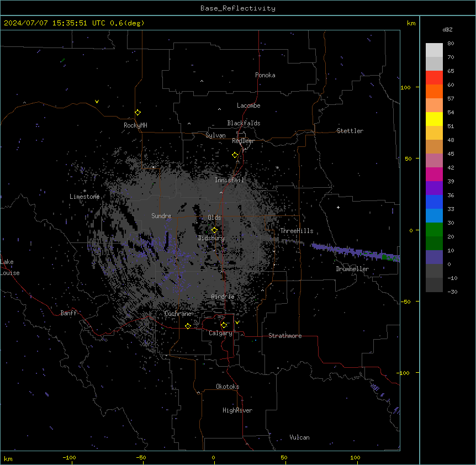Click the yellow V marker northwest of RockyMH

97,102
